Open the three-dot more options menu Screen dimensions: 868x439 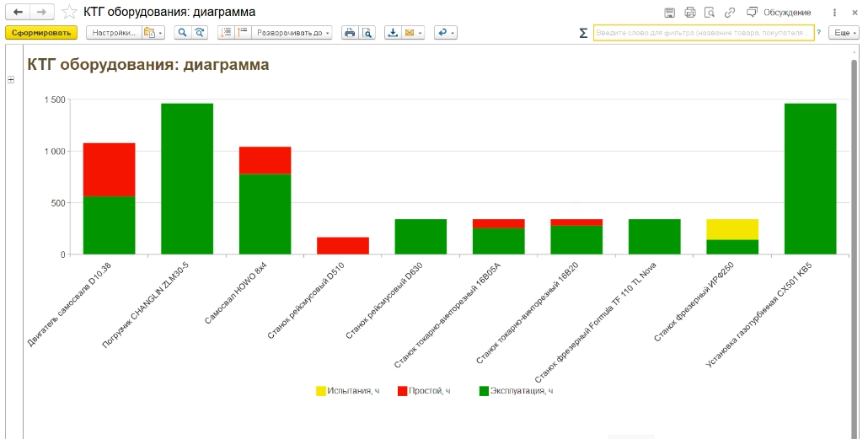(834, 13)
